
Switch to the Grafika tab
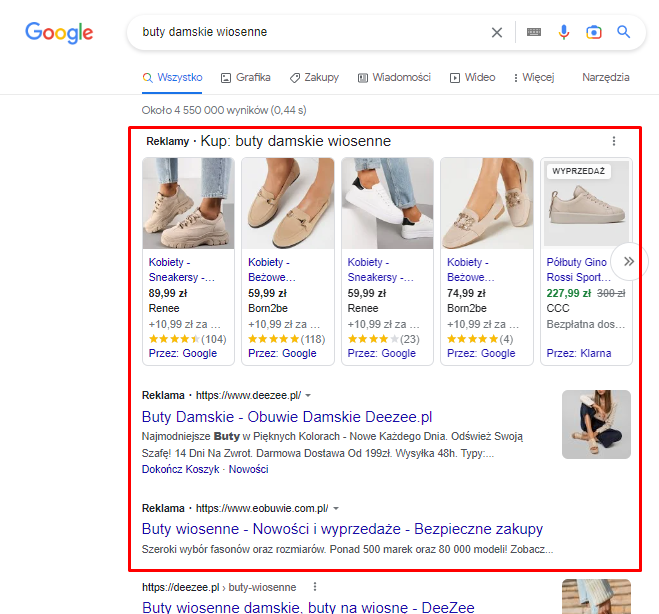(246, 78)
